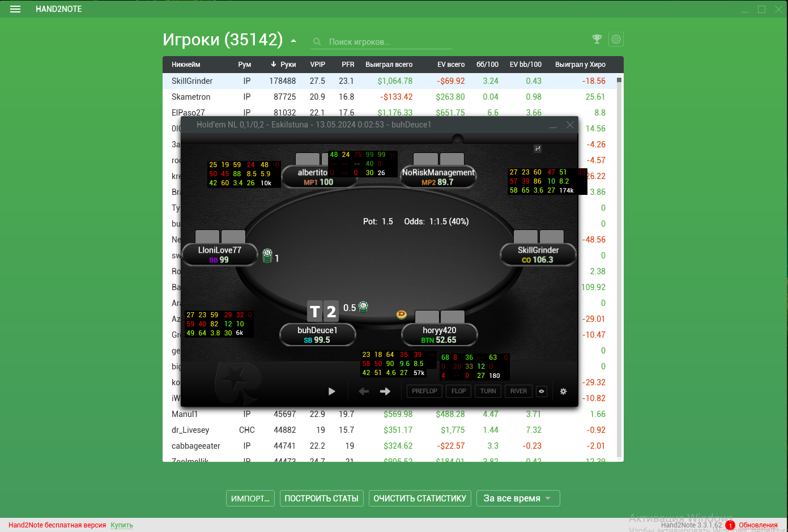The width and height of the screenshot is (788, 532).
Task: Sort by the EV bb/100 column header
Action: click(526, 65)
